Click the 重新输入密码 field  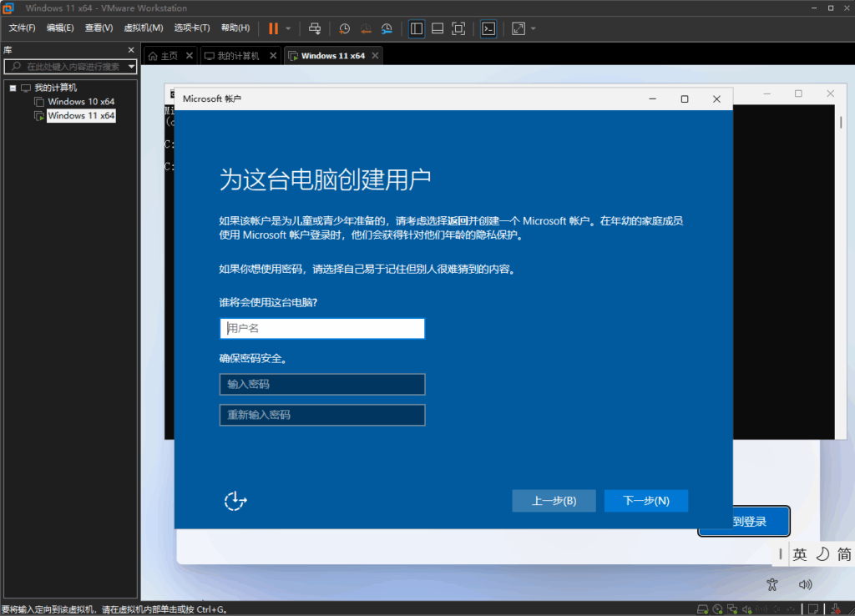(x=321, y=415)
